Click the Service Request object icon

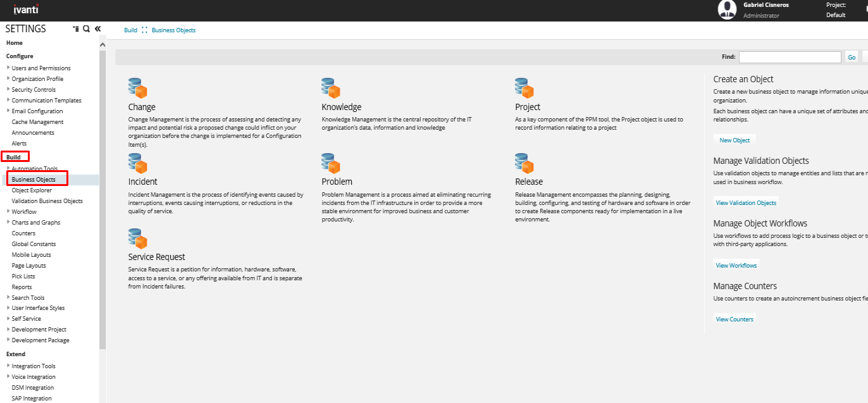[137, 239]
